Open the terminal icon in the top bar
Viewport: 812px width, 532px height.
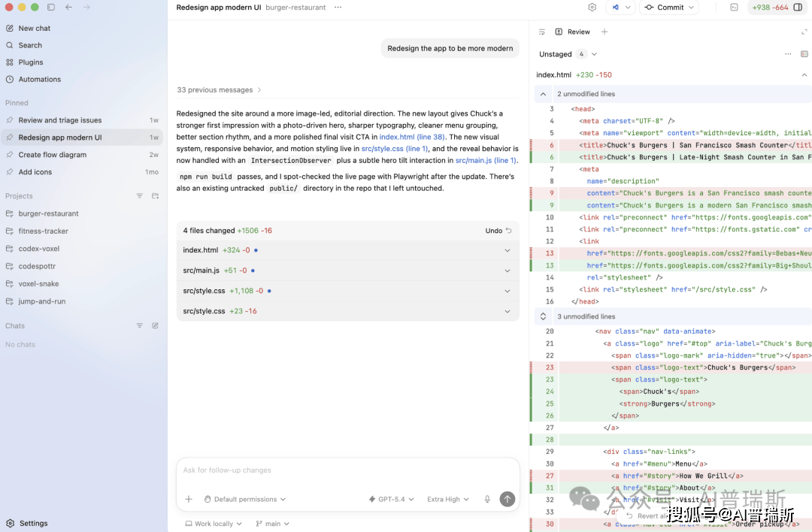(734, 8)
